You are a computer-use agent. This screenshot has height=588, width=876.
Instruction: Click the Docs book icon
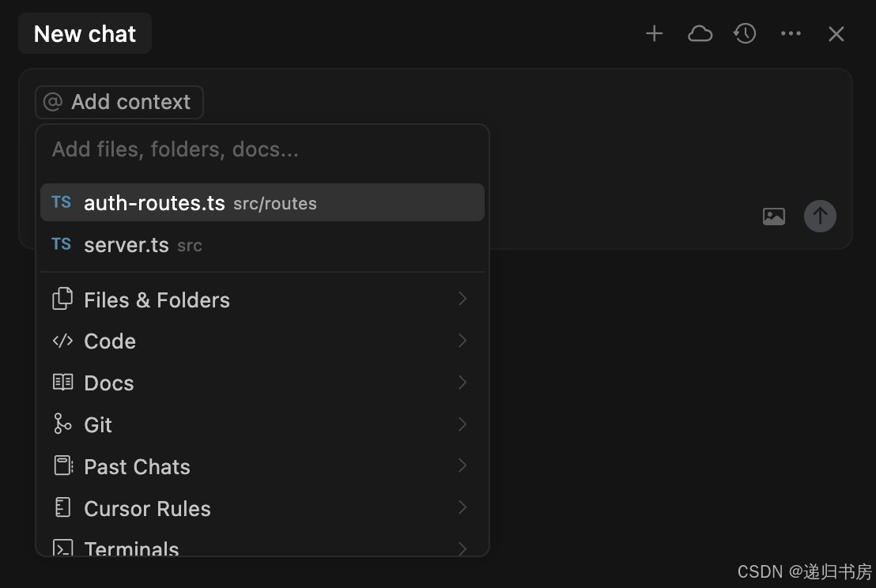coord(62,383)
